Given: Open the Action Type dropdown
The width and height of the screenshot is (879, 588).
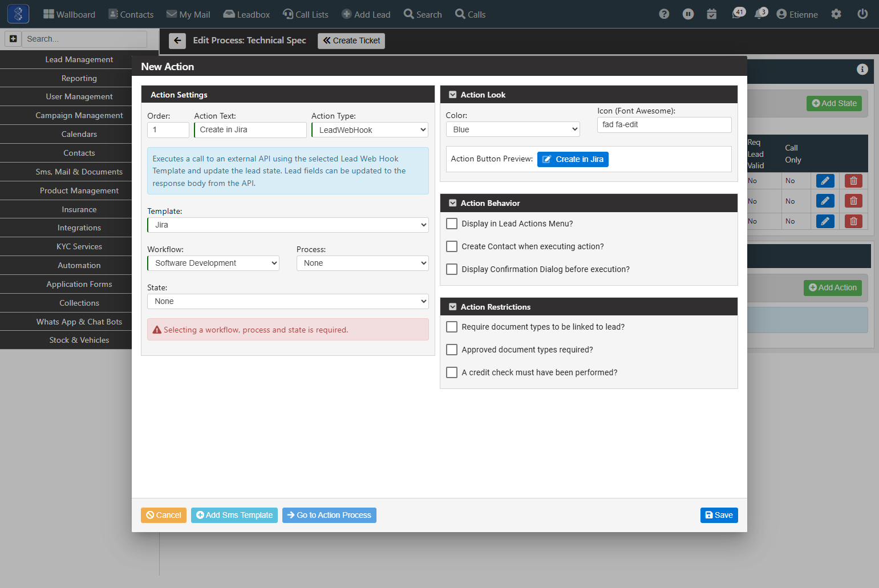Looking at the screenshot, I should coord(370,130).
